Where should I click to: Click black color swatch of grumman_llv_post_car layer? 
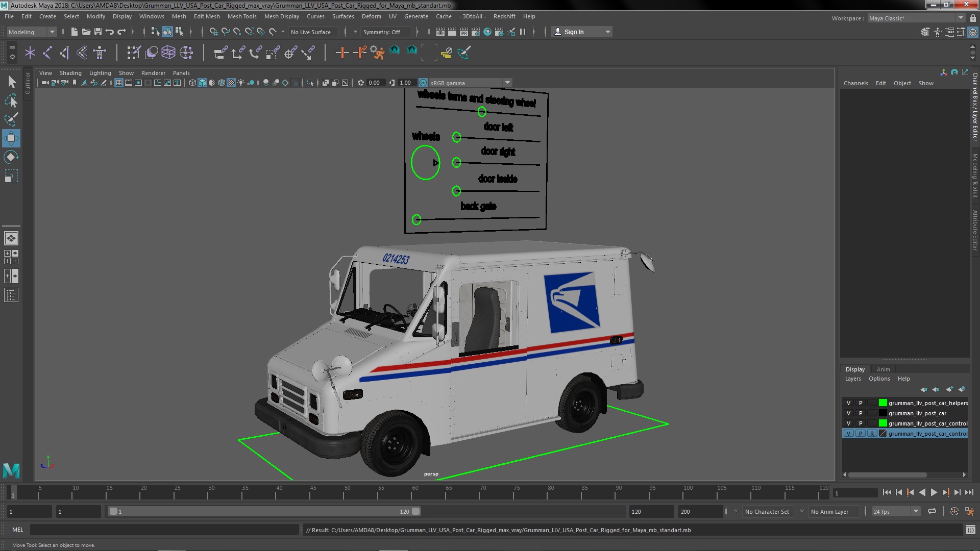pyautogui.click(x=883, y=413)
